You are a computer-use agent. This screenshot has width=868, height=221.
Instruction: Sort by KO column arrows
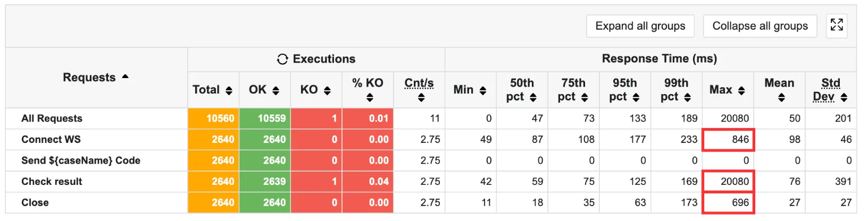click(327, 90)
